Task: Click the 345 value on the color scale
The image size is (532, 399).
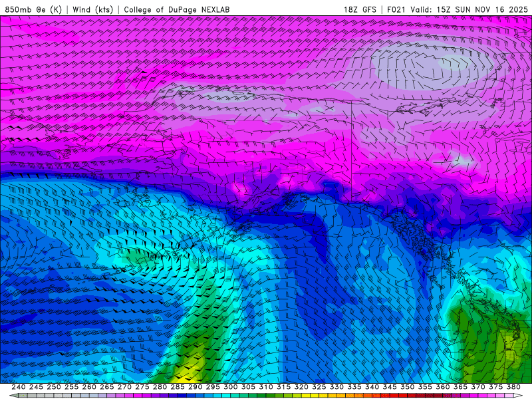Action: [390, 387]
